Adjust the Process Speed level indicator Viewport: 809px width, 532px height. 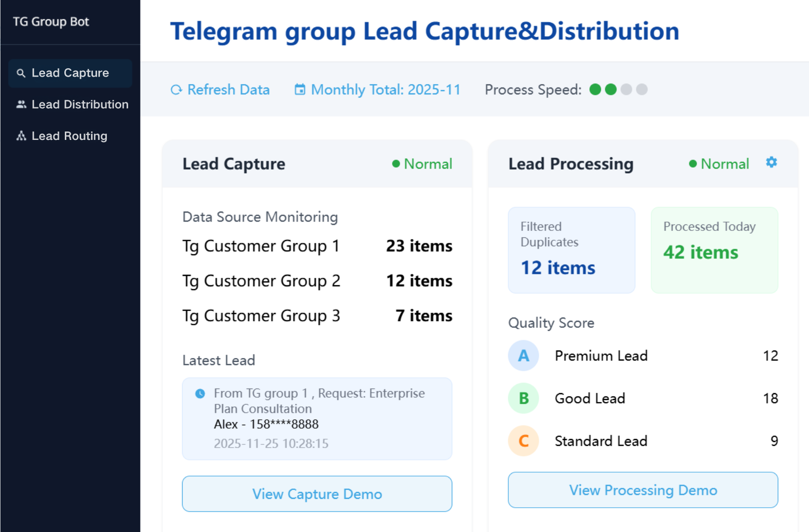[x=619, y=89]
